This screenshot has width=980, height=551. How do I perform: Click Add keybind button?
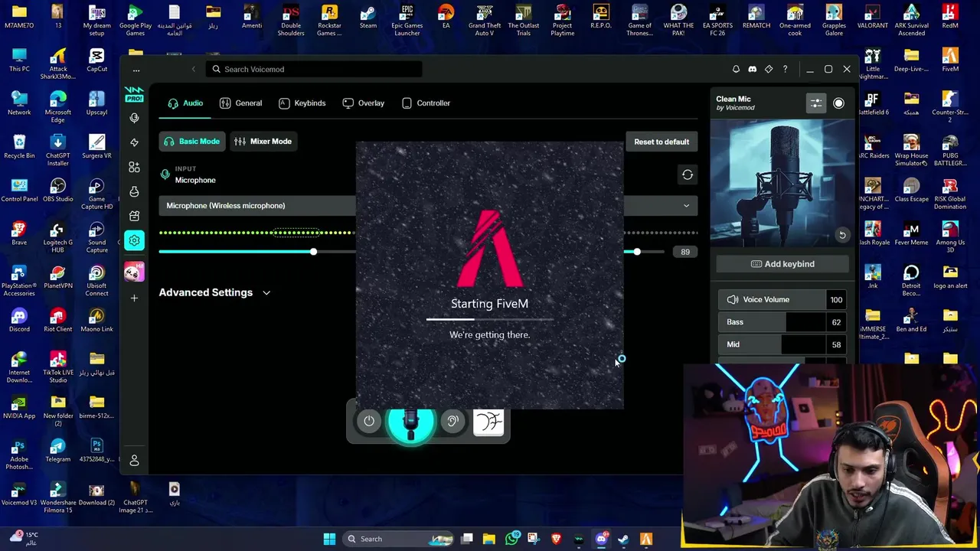point(782,264)
